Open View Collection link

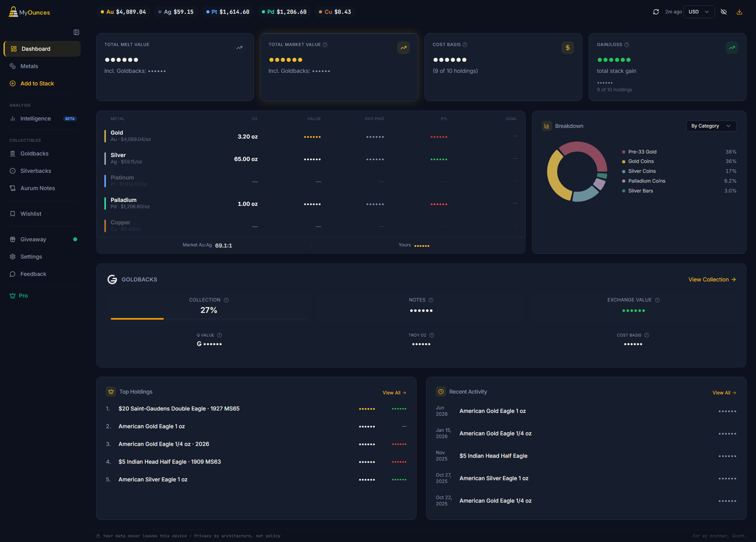pyautogui.click(x=712, y=279)
